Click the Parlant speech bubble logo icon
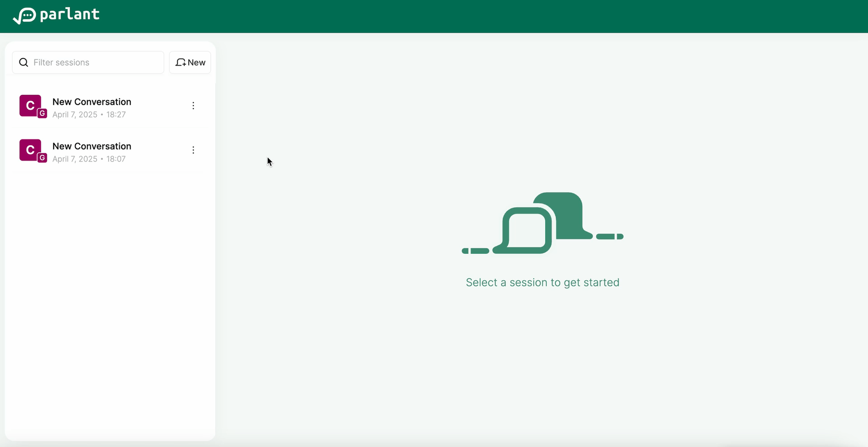Viewport: 868px width, 447px height. coord(24,15)
